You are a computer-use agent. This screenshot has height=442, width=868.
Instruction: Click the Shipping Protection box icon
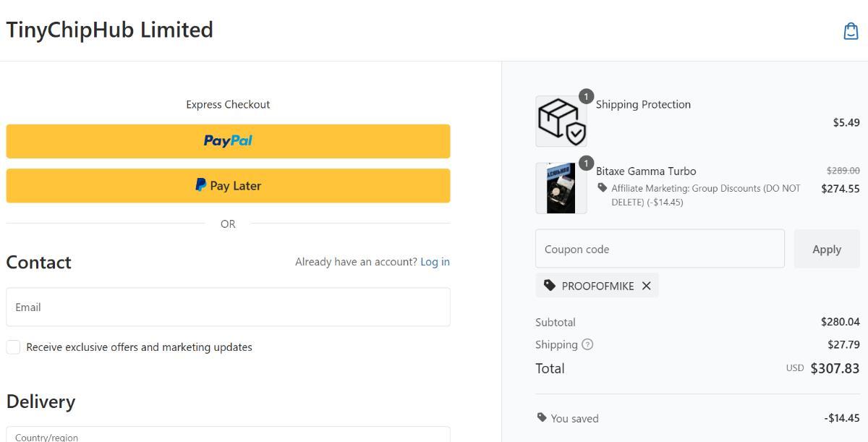pyautogui.click(x=561, y=122)
